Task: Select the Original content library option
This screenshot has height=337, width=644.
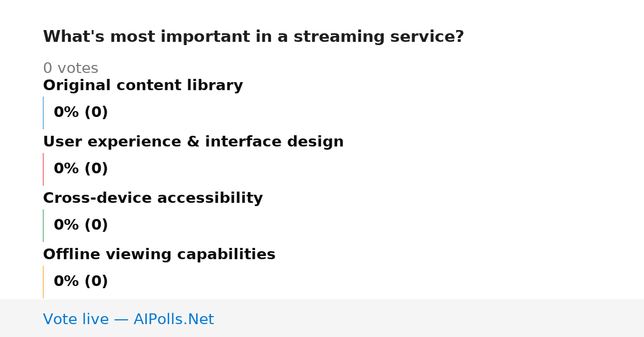Action: click(143, 86)
